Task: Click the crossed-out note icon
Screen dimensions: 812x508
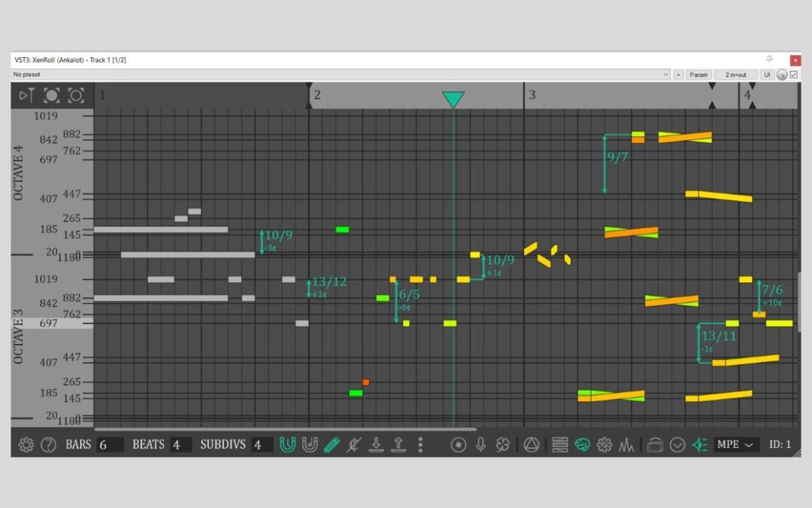Action: coord(354,445)
